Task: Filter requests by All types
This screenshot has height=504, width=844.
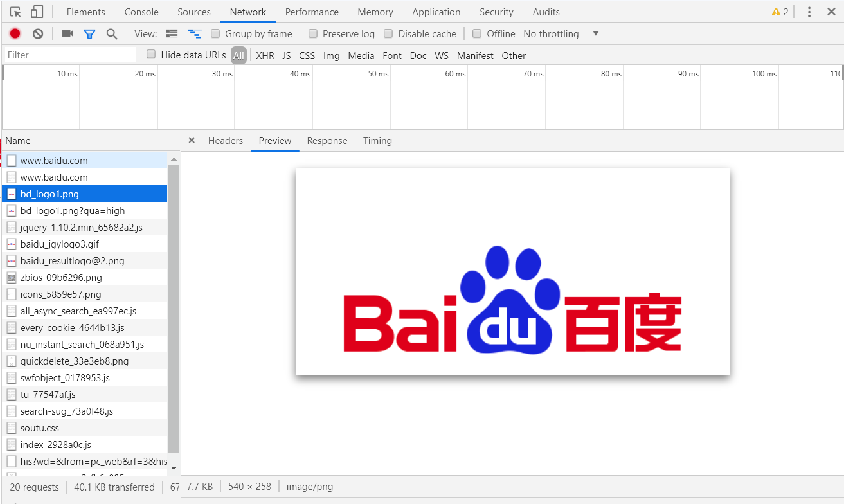Action: coord(238,55)
